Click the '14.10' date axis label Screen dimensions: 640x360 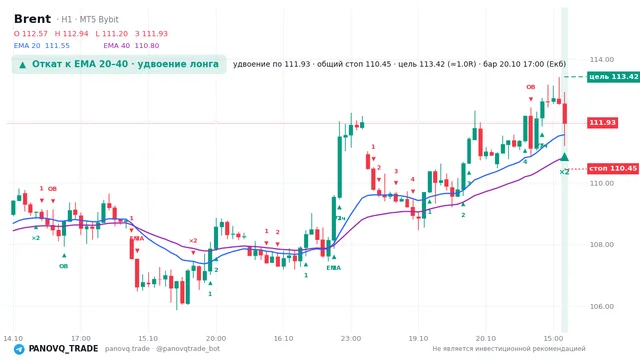click(x=13, y=339)
